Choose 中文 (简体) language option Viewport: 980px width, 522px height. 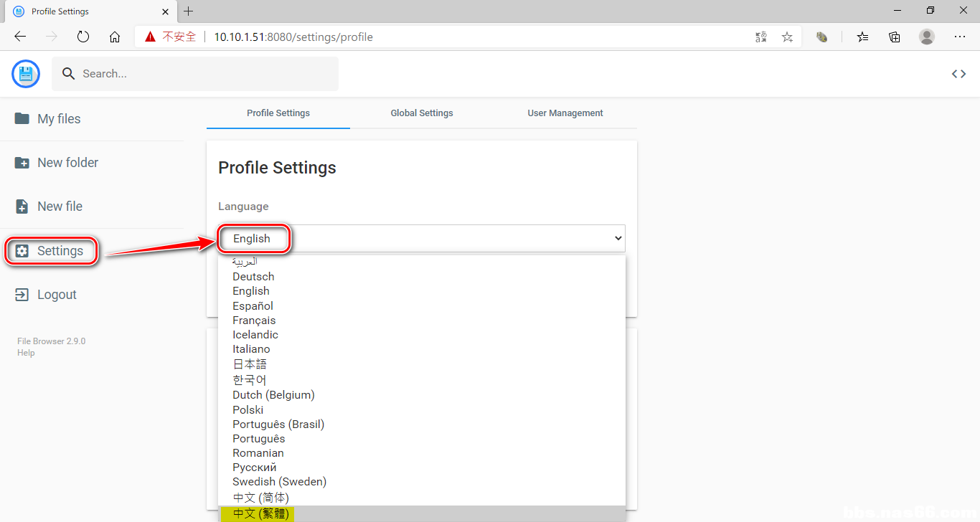click(261, 497)
